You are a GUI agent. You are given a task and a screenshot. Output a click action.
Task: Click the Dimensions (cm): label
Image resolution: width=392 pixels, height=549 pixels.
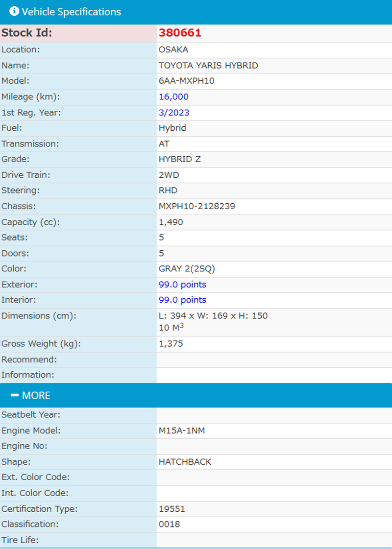(x=39, y=316)
